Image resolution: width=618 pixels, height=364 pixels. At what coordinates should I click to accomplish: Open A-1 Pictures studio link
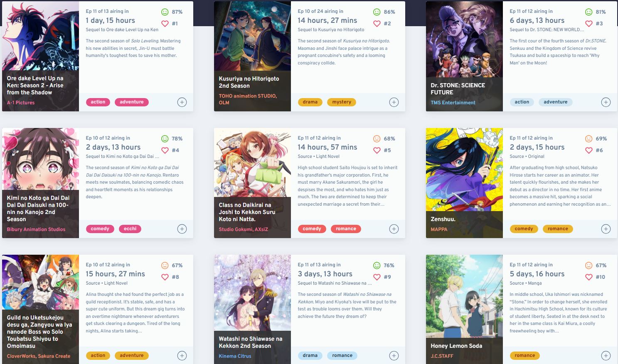coord(21,103)
